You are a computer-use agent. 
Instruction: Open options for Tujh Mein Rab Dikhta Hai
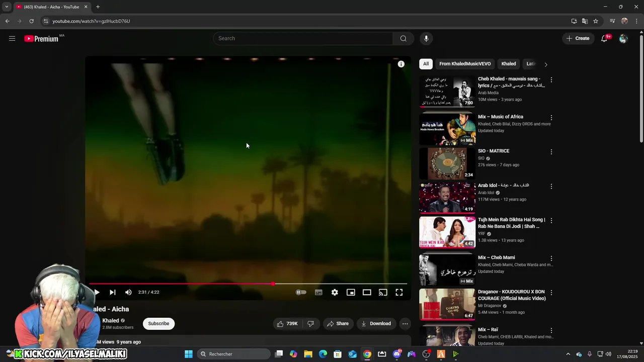pyautogui.click(x=551, y=221)
